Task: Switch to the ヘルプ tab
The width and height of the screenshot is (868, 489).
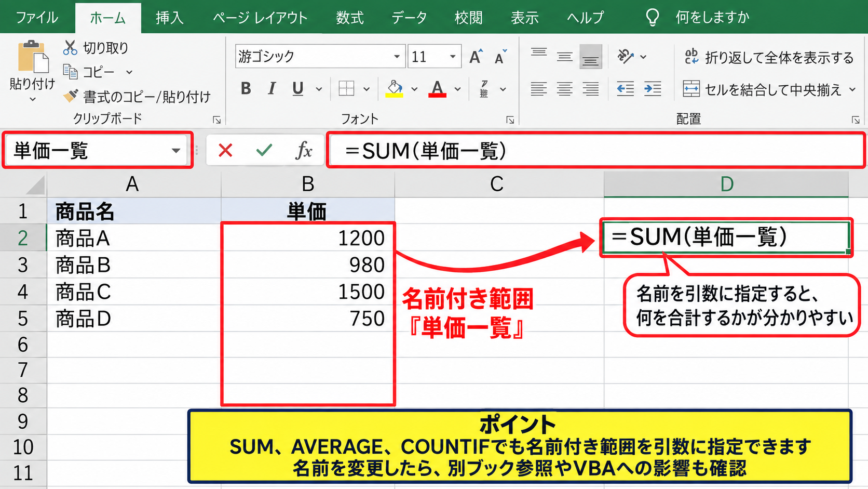Action: (x=586, y=17)
